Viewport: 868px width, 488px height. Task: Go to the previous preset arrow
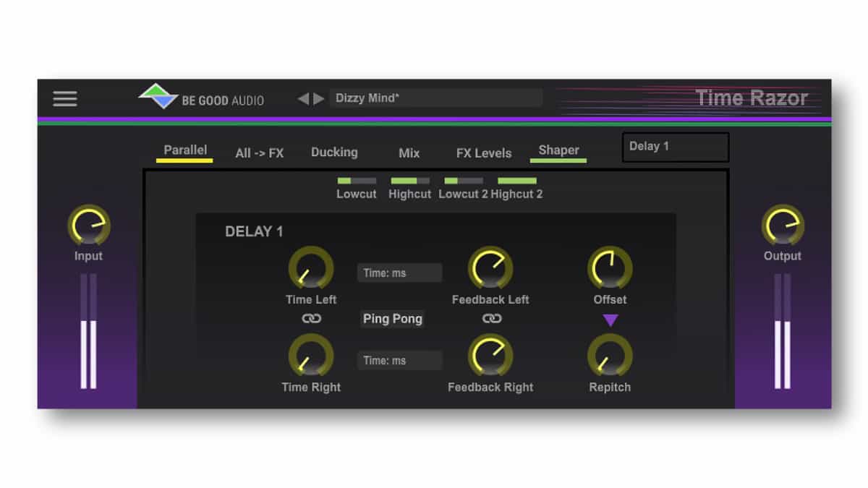[x=303, y=98]
